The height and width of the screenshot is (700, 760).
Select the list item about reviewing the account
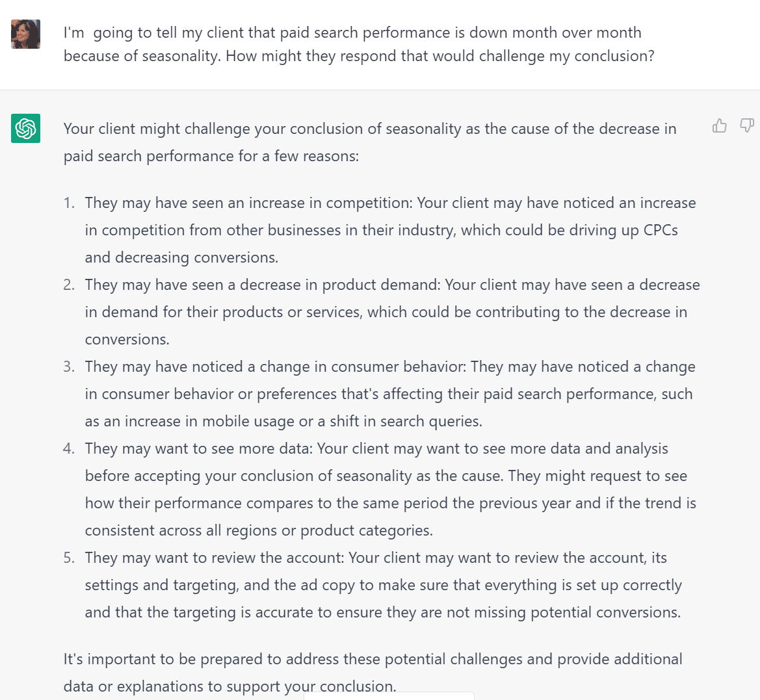(383, 585)
